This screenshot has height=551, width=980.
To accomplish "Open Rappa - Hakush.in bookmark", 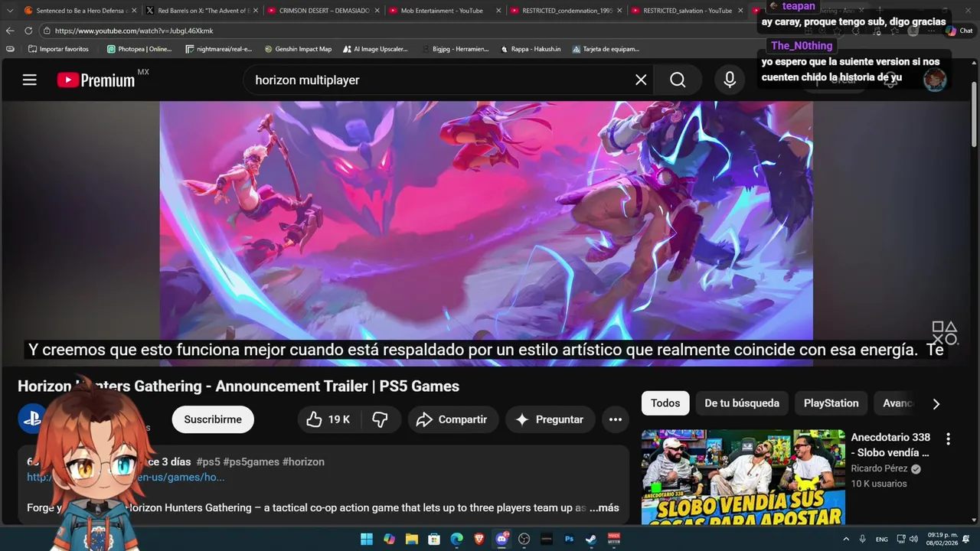I will (531, 49).
